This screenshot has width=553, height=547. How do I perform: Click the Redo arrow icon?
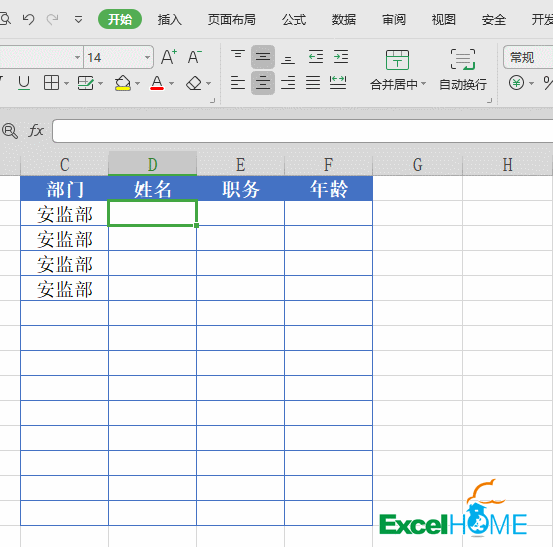pyautogui.click(x=52, y=19)
